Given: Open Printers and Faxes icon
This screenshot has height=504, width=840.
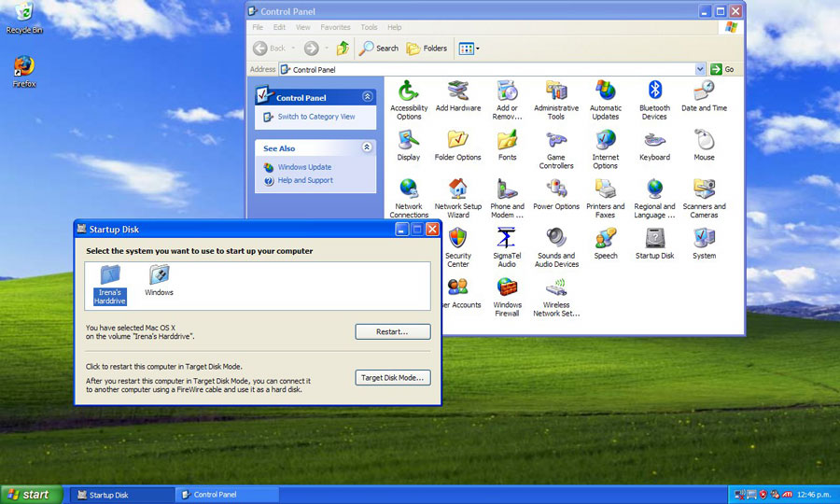Looking at the screenshot, I should tap(606, 198).
